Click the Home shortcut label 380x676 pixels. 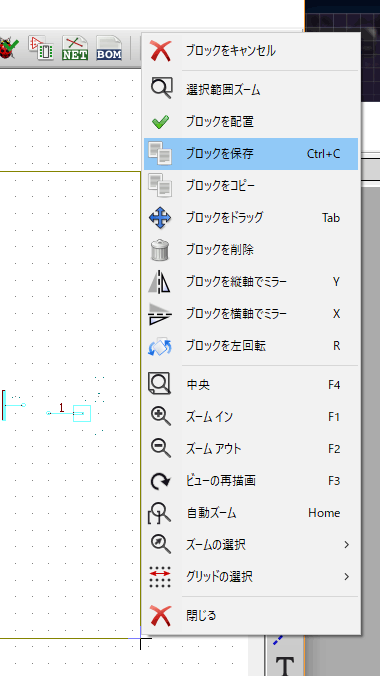click(x=324, y=513)
